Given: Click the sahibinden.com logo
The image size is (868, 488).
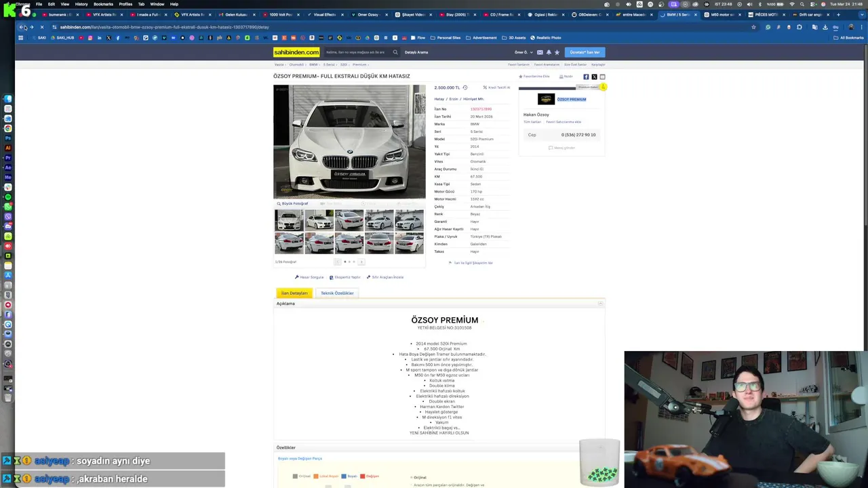Looking at the screenshot, I should 296,52.
